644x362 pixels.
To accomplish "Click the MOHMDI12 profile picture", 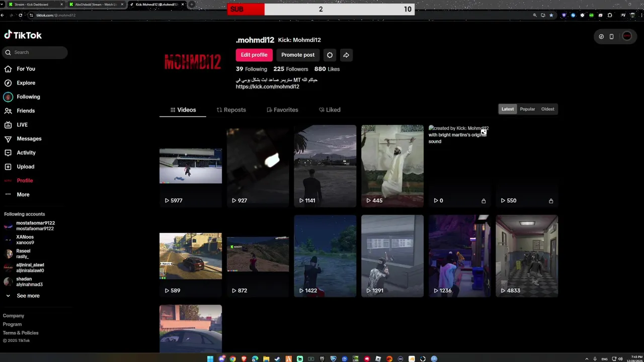I will (193, 62).
